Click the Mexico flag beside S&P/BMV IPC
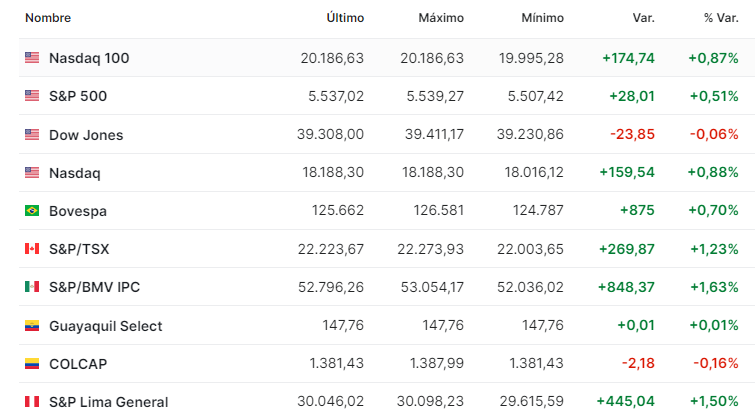The height and width of the screenshot is (419, 755). pos(32,287)
